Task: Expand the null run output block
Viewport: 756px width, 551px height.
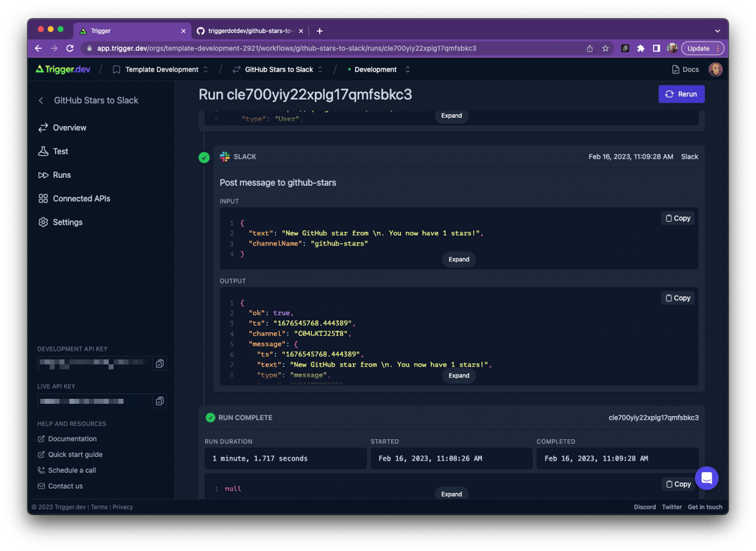Action: coord(451,494)
